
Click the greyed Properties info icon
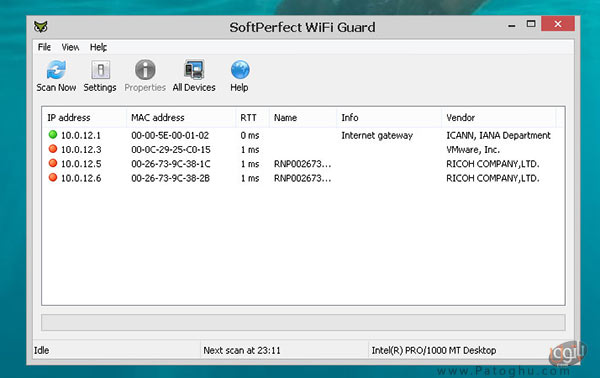145,70
